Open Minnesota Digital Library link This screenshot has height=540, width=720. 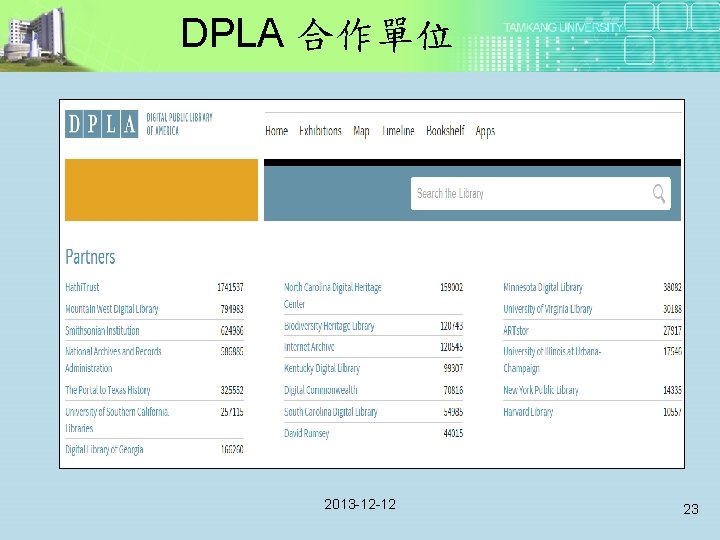coord(543,287)
